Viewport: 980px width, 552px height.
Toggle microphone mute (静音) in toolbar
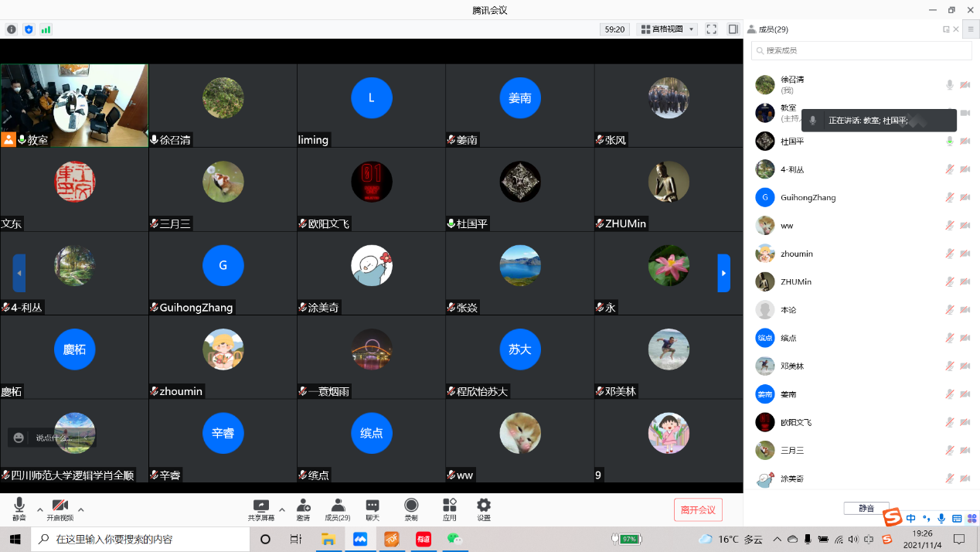coord(19,509)
